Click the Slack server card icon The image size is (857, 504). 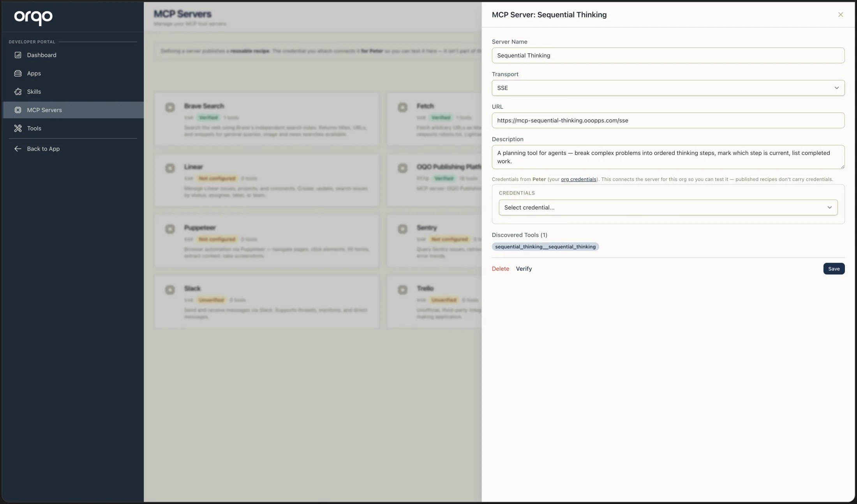coord(170,290)
